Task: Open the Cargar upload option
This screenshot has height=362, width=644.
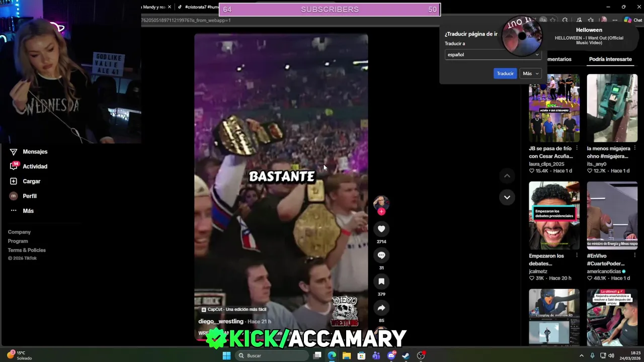Action: click(25, 181)
